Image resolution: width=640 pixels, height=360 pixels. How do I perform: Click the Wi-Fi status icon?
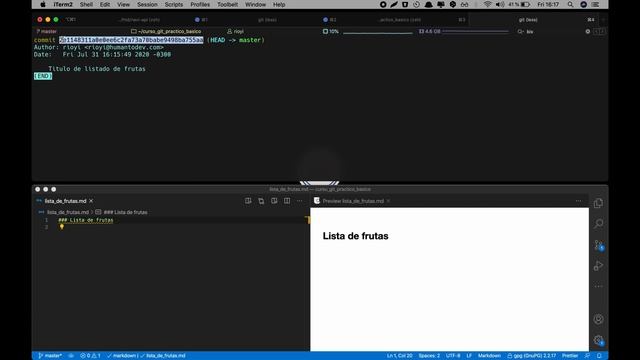[x=487, y=4]
